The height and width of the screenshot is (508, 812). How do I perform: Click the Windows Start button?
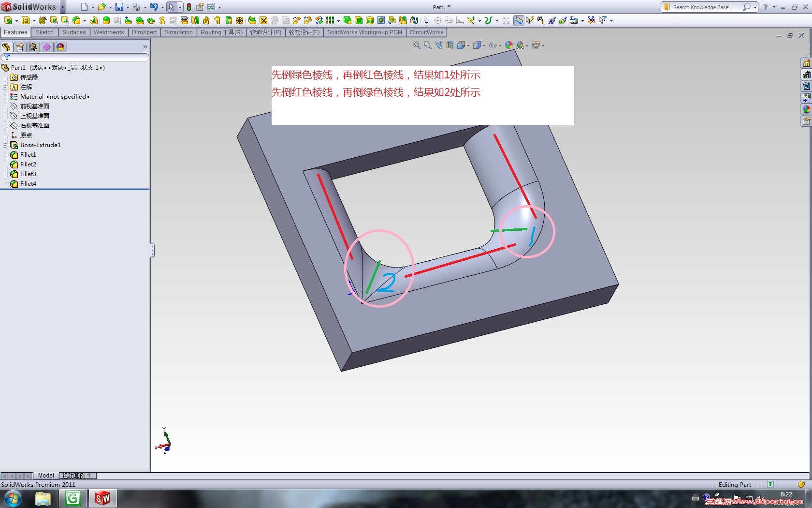pyautogui.click(x=13, y=498)
